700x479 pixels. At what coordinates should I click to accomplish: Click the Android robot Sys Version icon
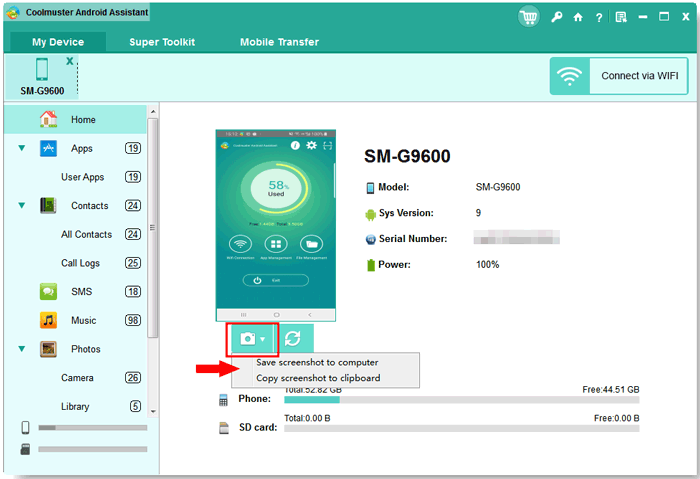click(370, 214)
